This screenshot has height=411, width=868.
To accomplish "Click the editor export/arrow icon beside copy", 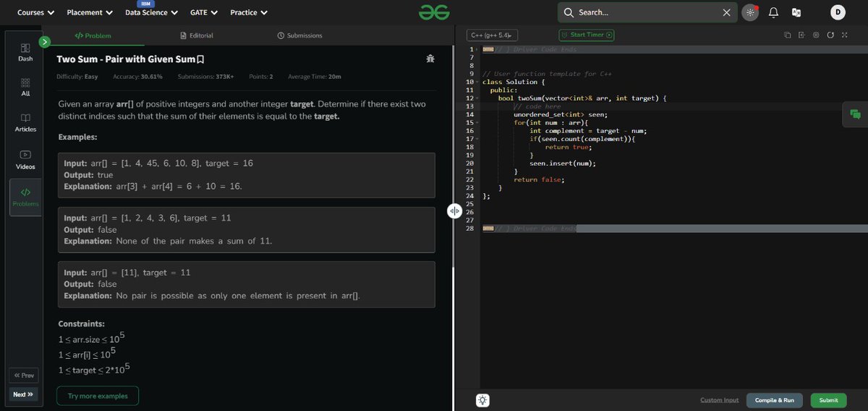I will [x=801, y=35].
